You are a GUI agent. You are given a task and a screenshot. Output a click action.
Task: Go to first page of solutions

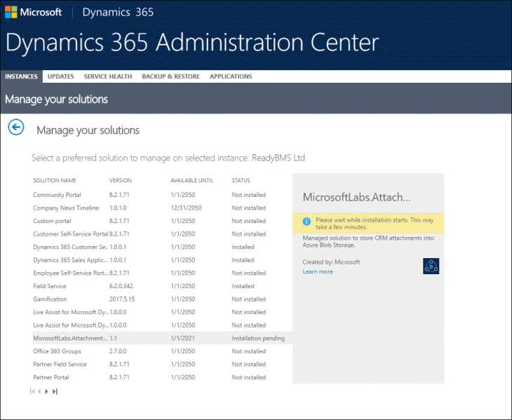(x=32, y=391)
